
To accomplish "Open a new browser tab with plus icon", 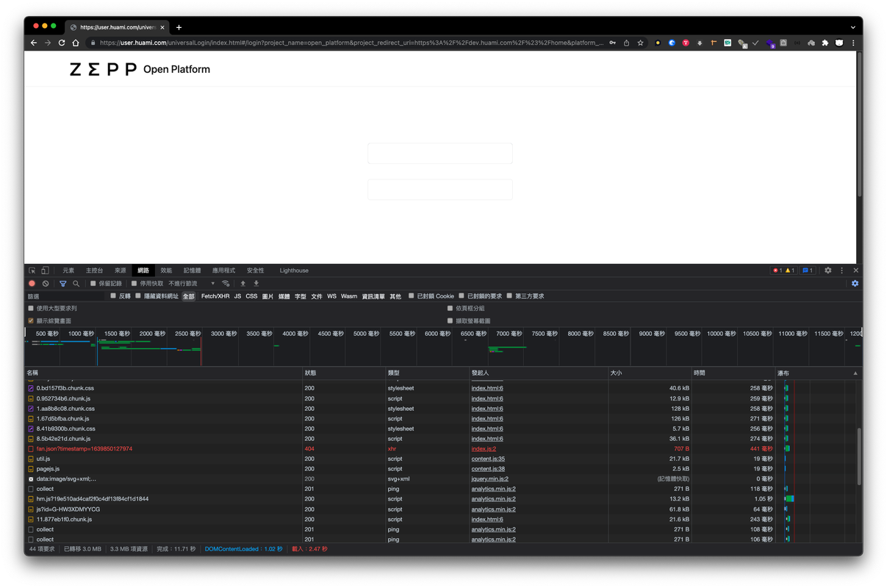I will [x=179, y=27].
